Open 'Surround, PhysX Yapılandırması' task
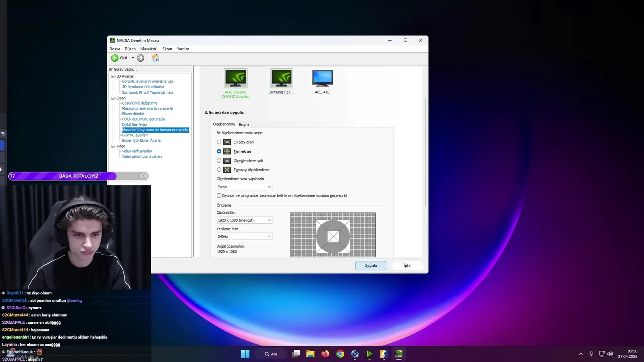The image size is (644, 362). click(147, 93)
